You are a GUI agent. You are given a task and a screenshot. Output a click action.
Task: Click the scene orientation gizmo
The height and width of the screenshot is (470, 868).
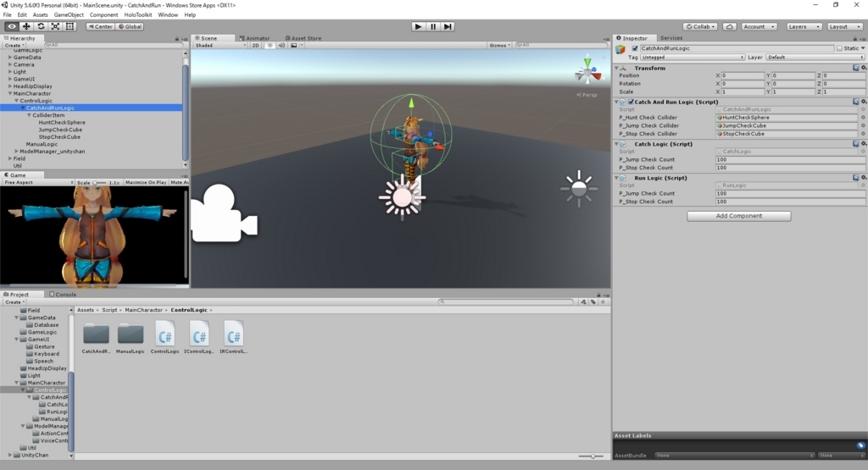(587, 71)
